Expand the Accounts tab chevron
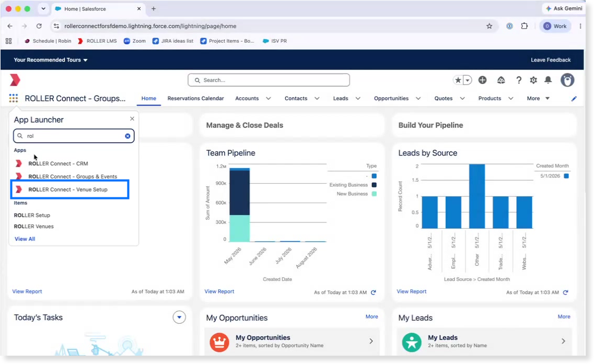The image size is (594, 364). tap(268, 99)
